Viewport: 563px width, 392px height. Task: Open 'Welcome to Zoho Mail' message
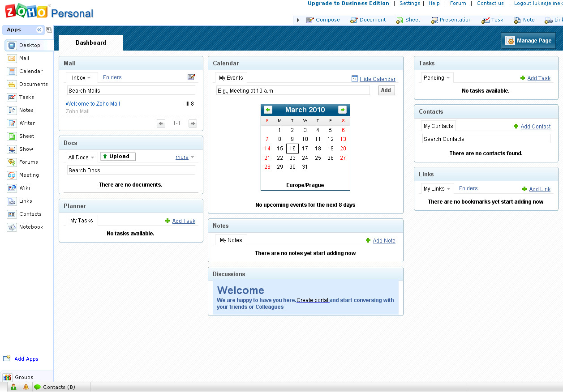tap(93, 104)
